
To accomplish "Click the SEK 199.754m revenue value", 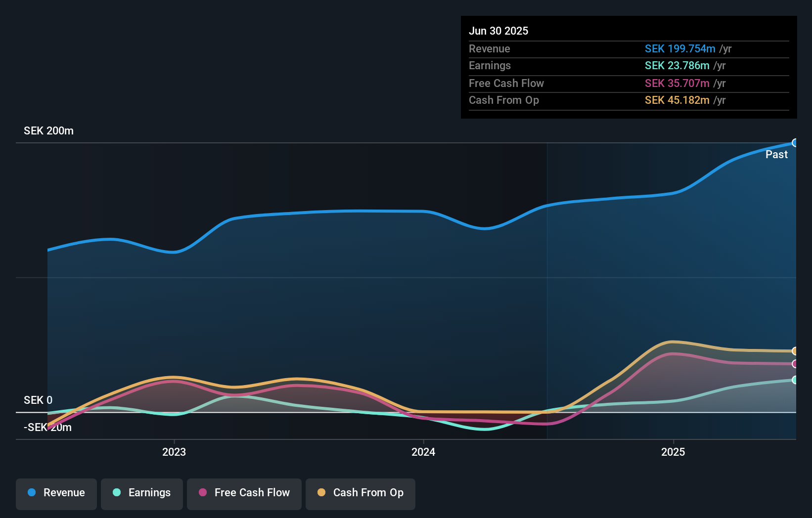I will click(680, 48).
